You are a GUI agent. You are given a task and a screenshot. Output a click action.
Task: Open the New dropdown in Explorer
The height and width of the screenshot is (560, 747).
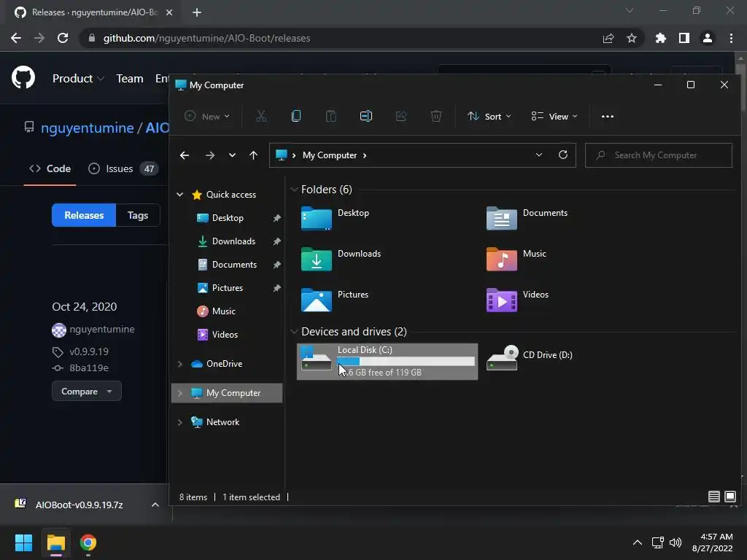point(207,116)
